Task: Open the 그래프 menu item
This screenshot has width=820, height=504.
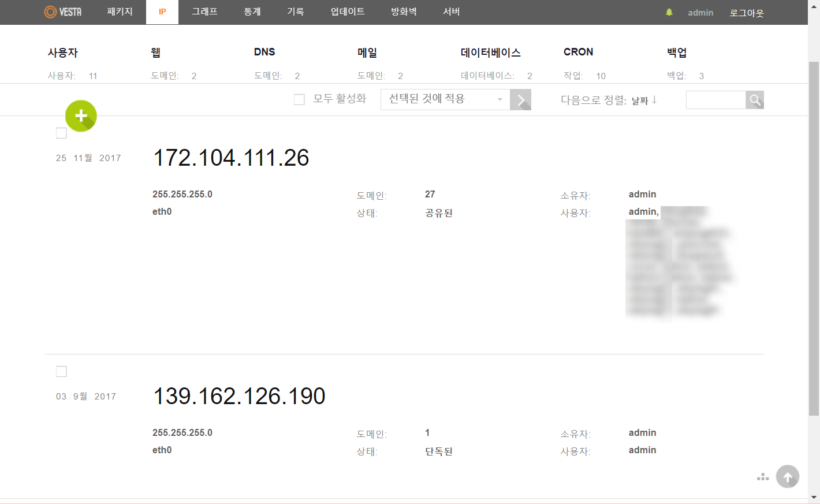Action: (204, 12)
